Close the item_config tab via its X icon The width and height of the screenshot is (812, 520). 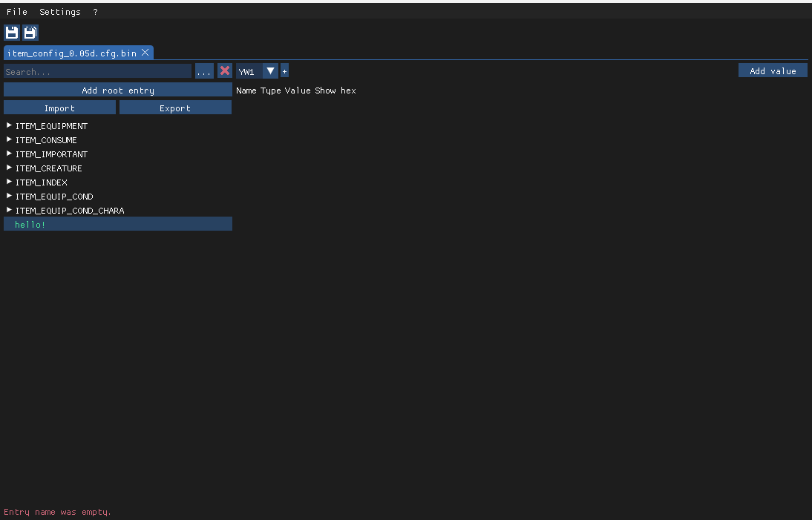145,53
